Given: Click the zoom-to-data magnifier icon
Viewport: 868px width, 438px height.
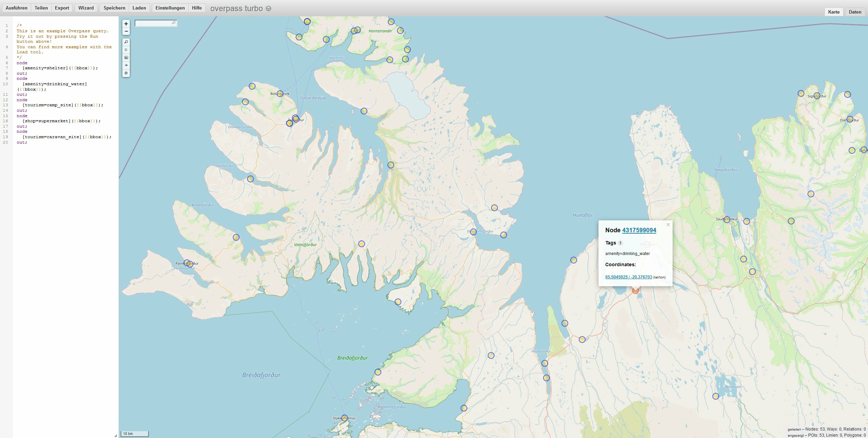Looking at the screenshot, I should (126, 42).
